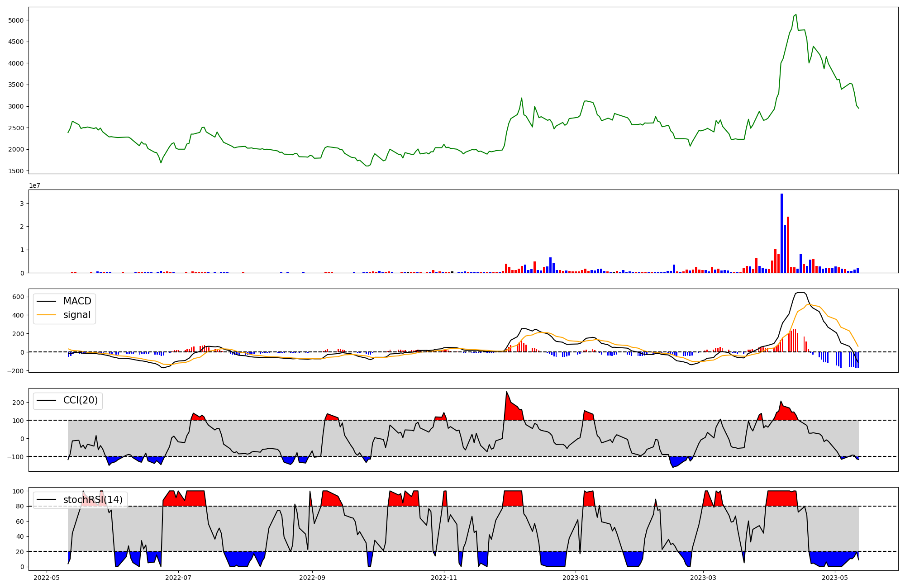905x588 pixels.
Task: Click the 5000 price axis tick label
Action: point(16,20)
